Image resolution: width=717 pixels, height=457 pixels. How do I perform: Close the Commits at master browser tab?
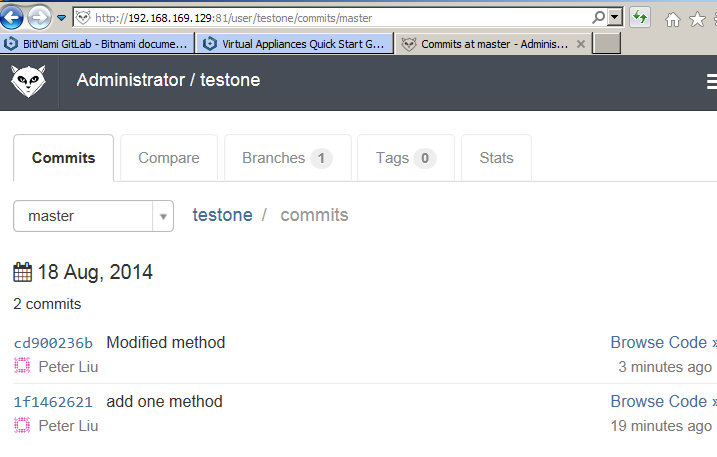tap(581, 44)
